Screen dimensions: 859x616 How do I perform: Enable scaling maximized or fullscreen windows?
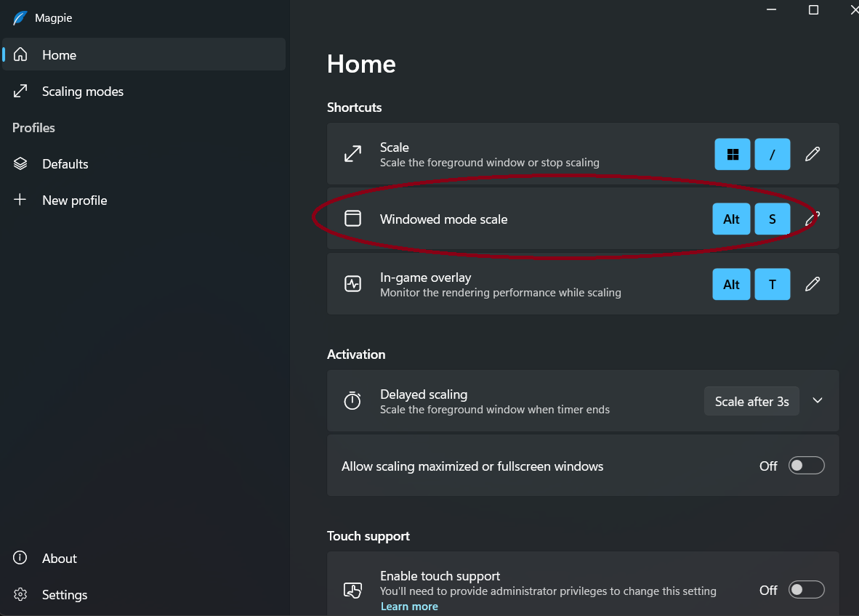[x=806, y=466]
